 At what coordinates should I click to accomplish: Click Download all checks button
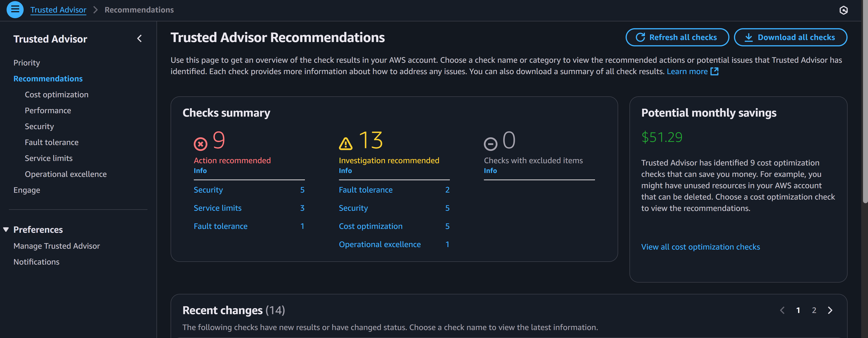pos(790,38)
